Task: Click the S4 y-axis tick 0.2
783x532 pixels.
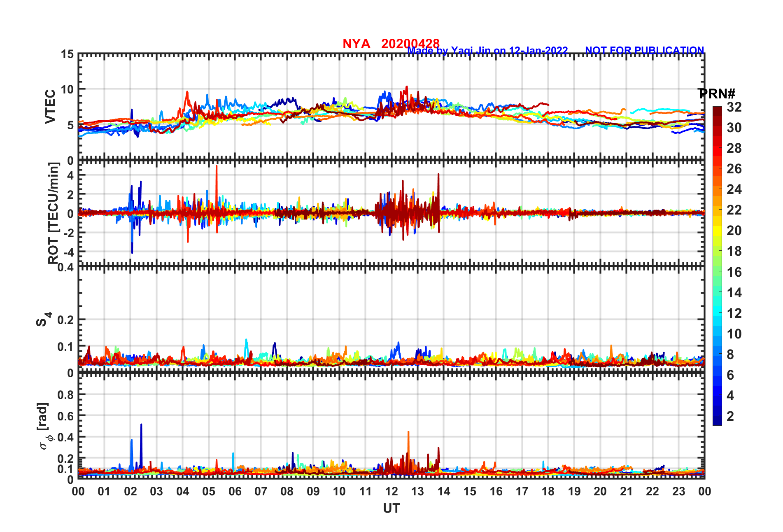Action: tap(66, 320)
